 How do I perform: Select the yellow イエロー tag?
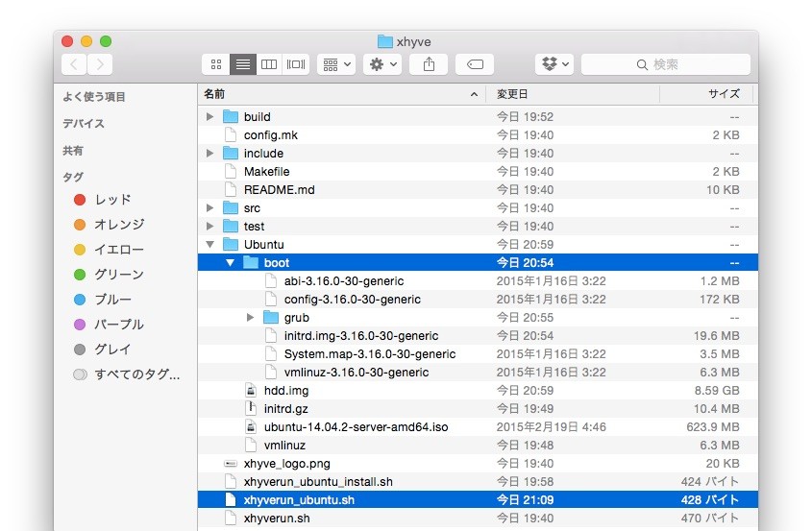click(110, 250)
